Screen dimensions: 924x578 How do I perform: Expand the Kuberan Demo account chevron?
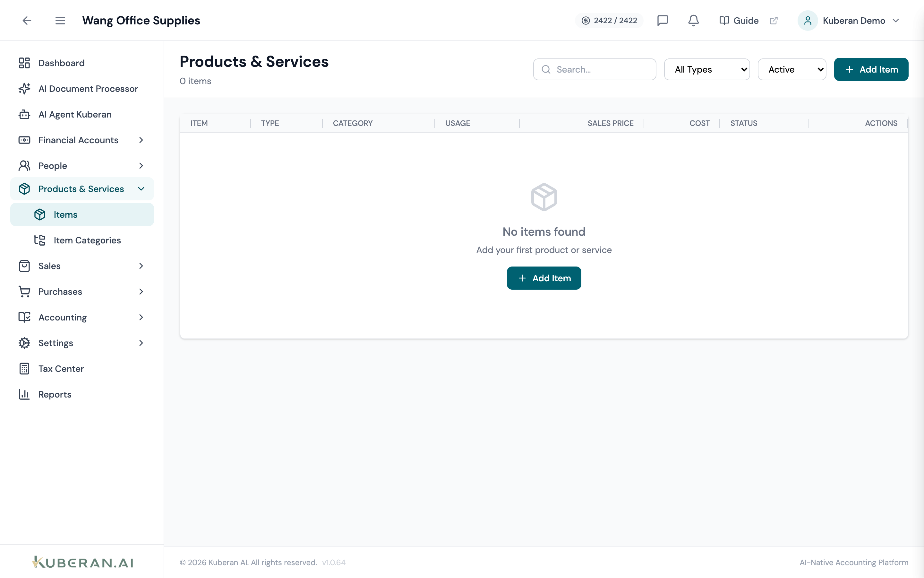[896, 21]
